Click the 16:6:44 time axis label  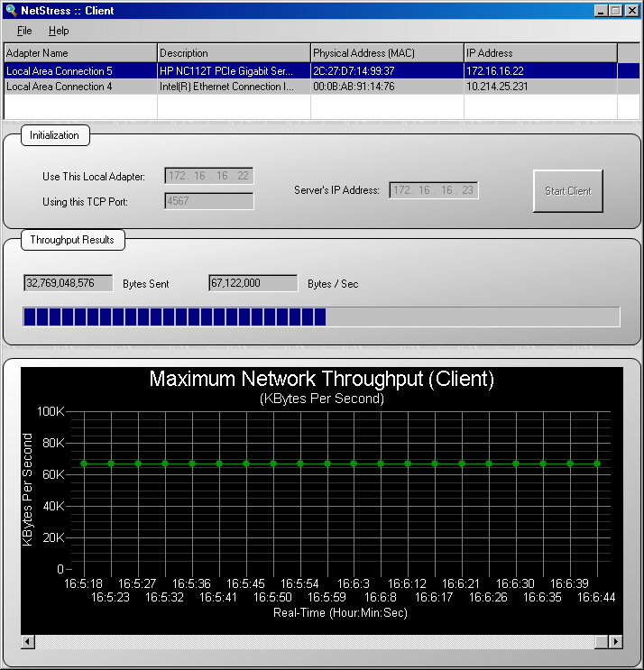[596, 597]
